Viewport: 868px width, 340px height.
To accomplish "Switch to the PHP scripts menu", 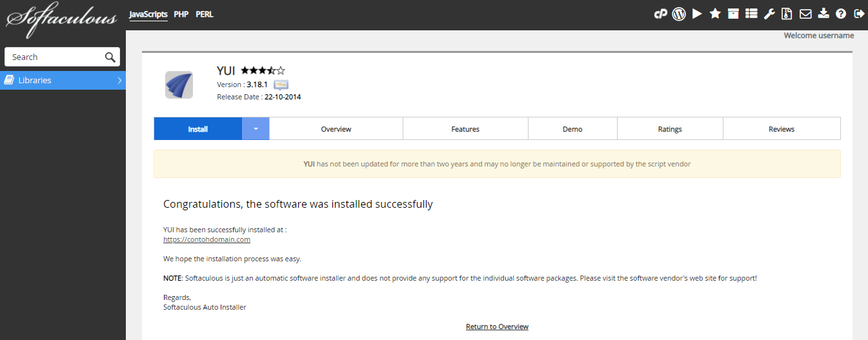I will coord(181,14).
